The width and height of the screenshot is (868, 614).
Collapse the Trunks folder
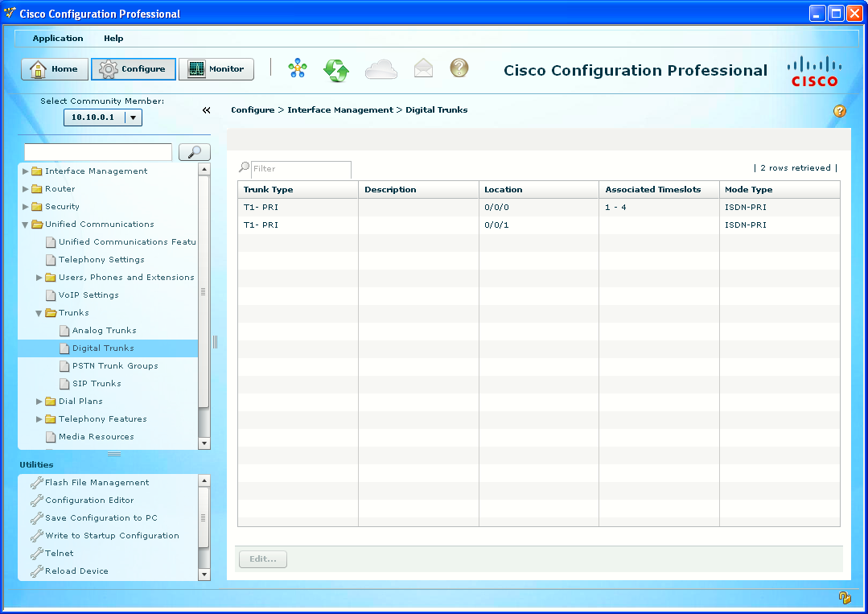[x=39, y=313]
